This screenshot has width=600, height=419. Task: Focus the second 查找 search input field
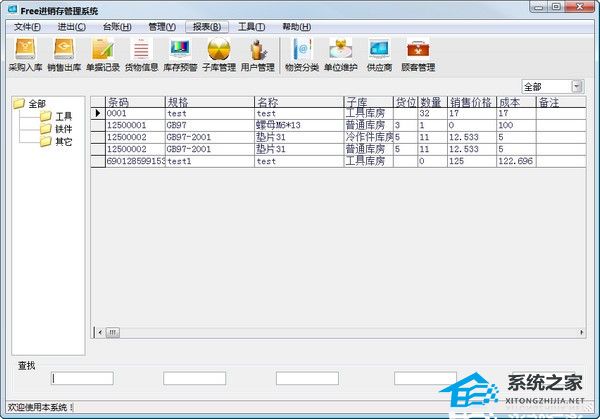click(194, 378)
